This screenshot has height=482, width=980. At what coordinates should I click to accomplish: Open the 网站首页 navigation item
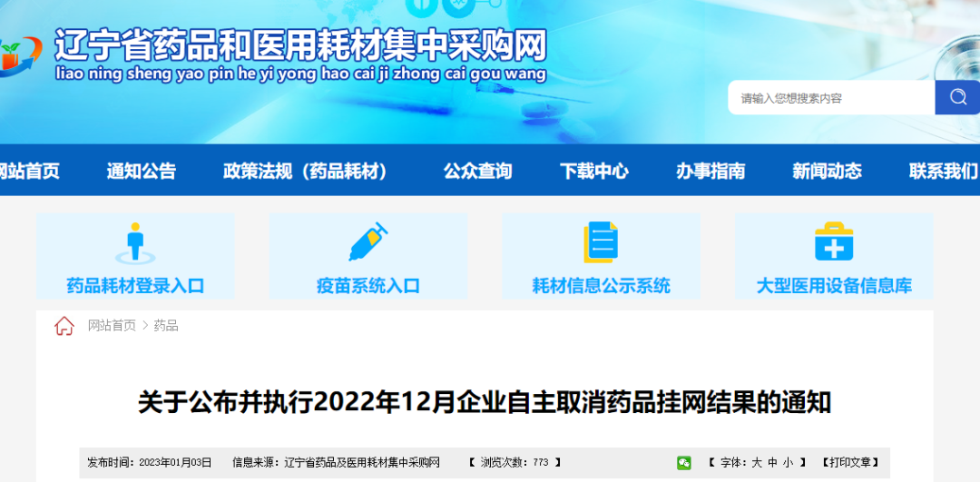click(29, 171)
